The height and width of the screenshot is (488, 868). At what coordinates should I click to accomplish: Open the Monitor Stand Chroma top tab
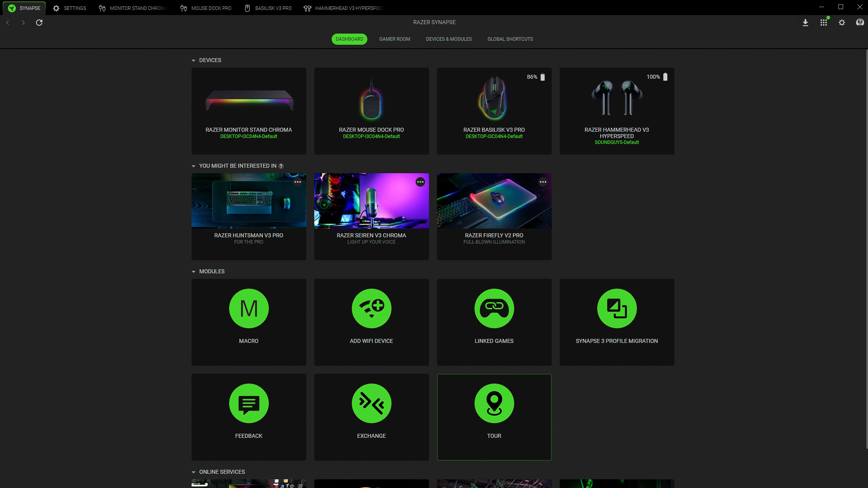click(133, 8)
